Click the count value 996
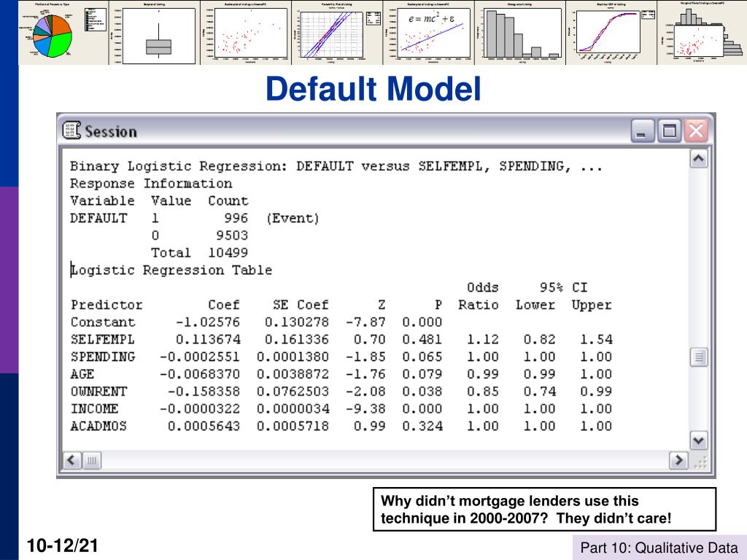Image resolution: width=747 pixels, height=560 pixels. pyautogui.click(x=236, y=218)
